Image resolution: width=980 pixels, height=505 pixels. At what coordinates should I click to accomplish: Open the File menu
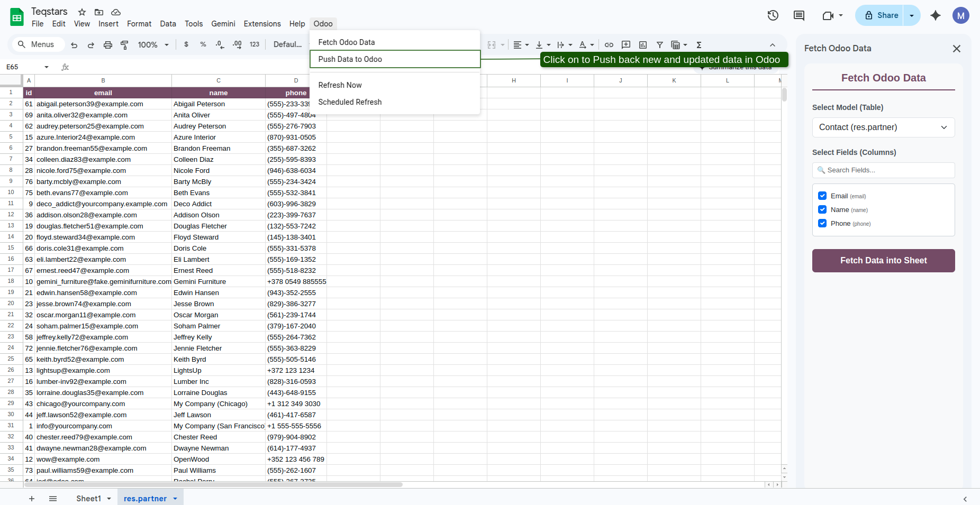(38, 24)
